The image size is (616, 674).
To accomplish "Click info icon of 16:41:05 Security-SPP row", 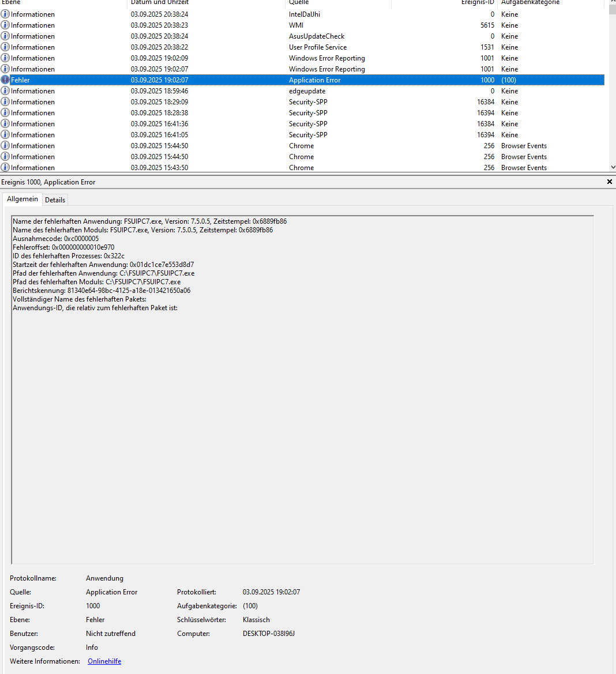I will pos(5,134).
